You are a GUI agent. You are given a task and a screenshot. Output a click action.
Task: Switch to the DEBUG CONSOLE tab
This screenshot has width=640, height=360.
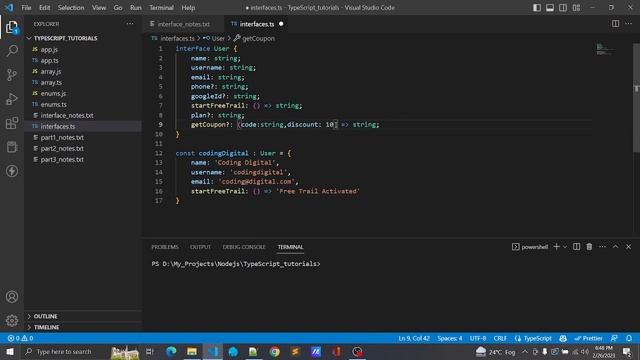(x=244, y=247)
